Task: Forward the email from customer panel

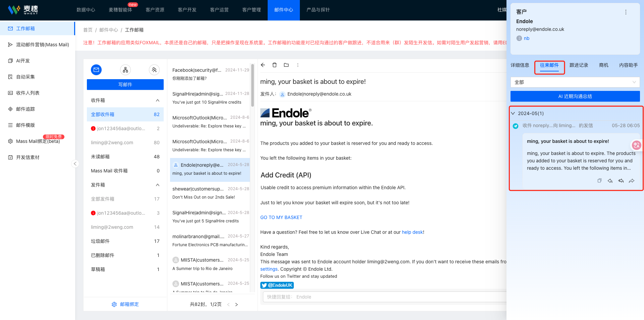Action: coord(632,181)
